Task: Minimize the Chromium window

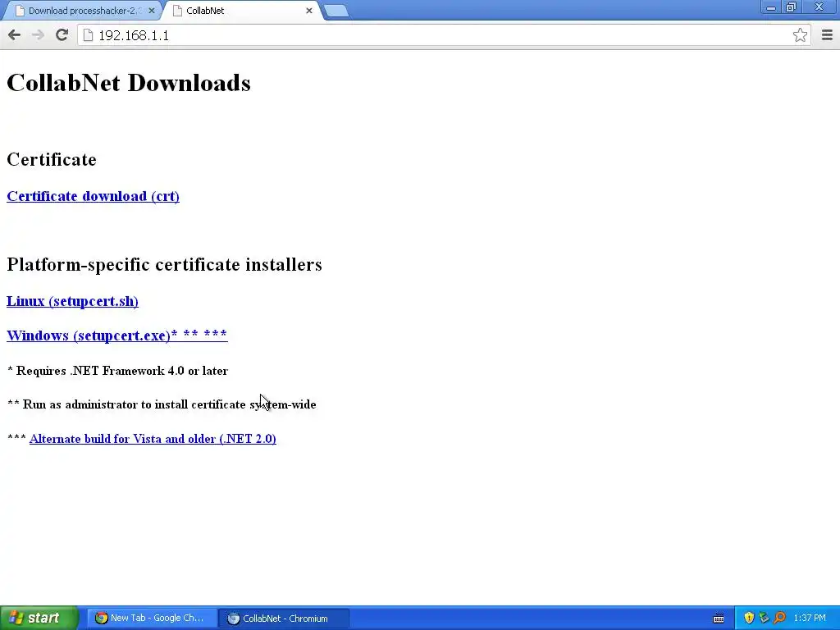Action: click(x=771, y=7)
